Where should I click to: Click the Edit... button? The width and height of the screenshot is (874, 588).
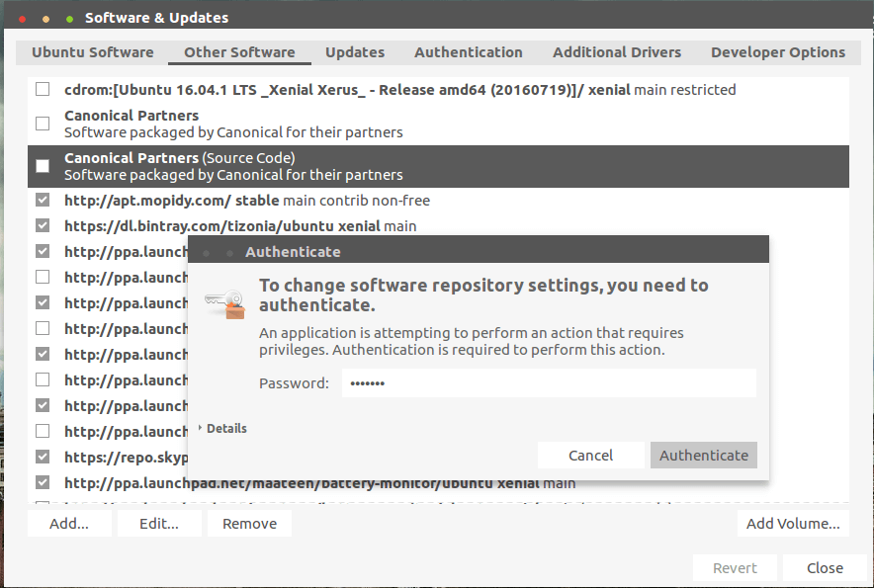pos(159,524)
